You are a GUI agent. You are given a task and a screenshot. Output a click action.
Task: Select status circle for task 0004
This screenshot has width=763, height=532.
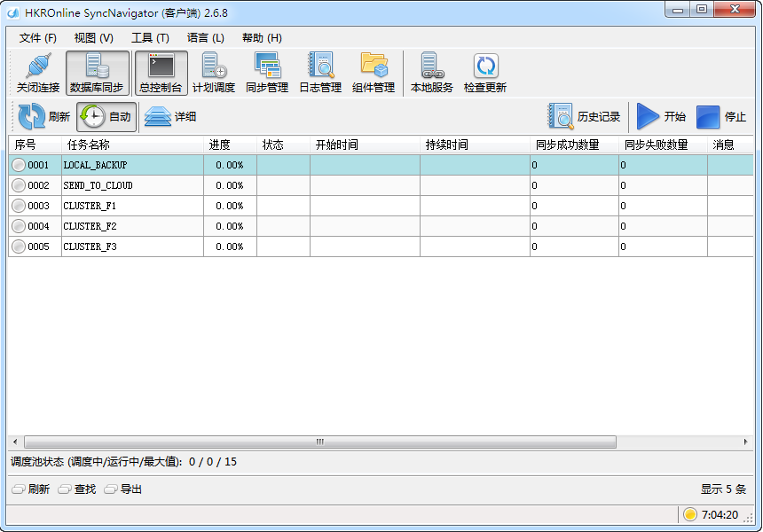[x=19, y=226]
